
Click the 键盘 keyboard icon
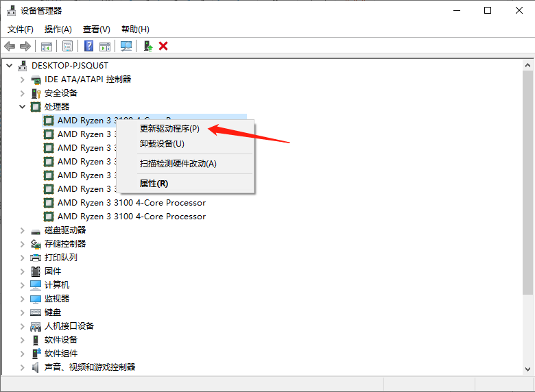coord(36,313)
